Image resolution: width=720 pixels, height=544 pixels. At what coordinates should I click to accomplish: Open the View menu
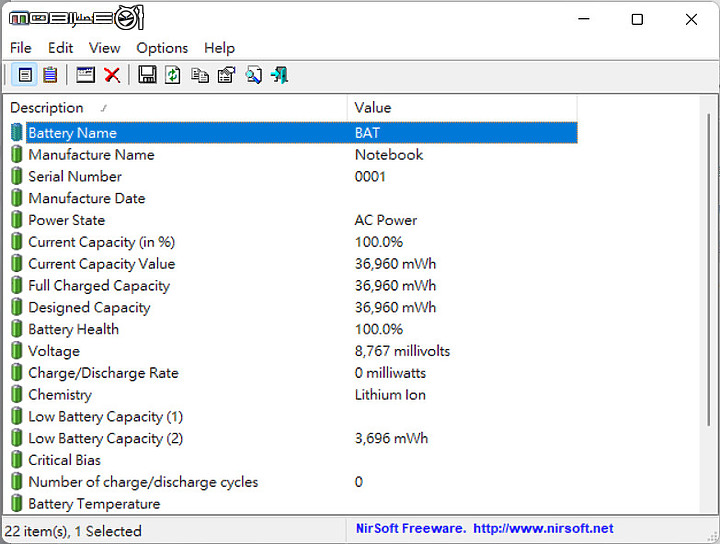tap(104, 48)
